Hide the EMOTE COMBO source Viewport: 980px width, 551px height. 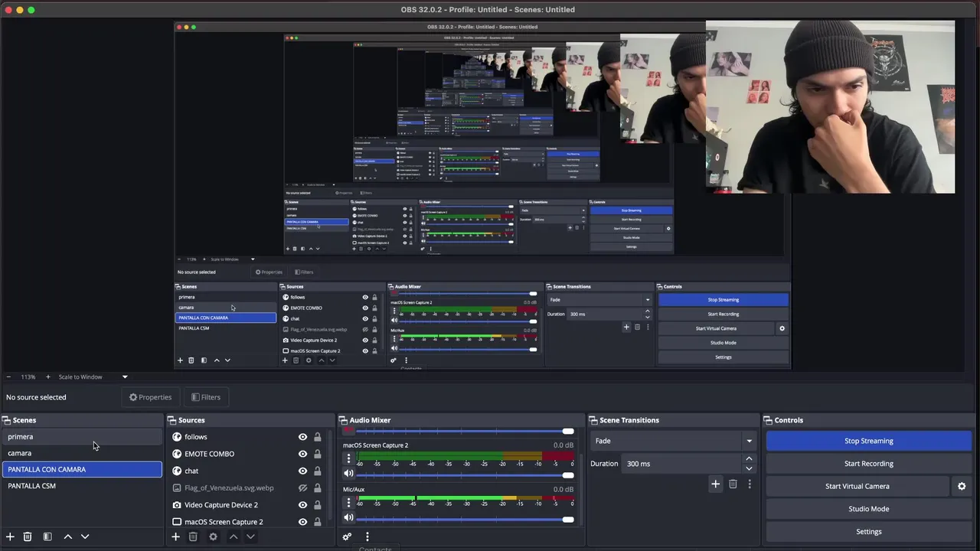(x=302, y=454)
